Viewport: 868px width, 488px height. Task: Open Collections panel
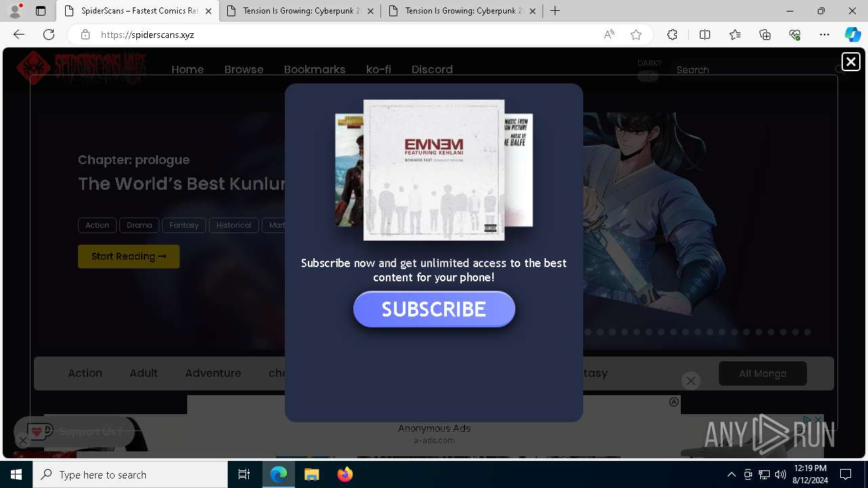765,35
